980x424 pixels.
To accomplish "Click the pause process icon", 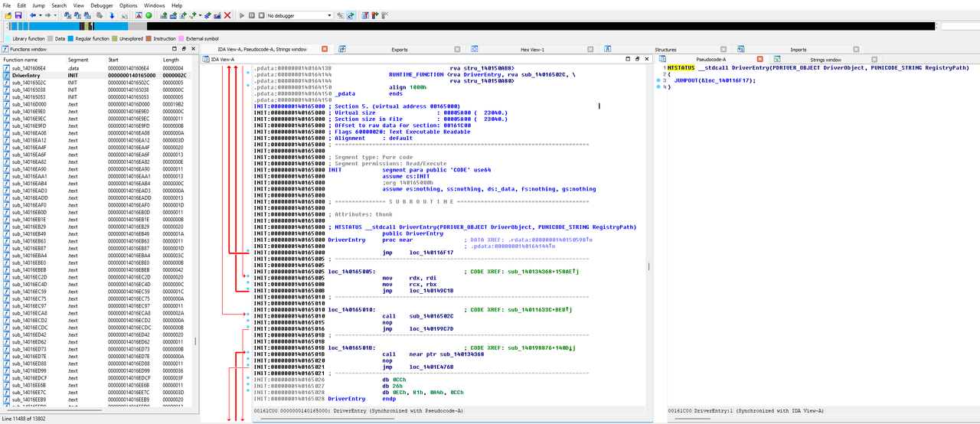I will pos(252,15).
